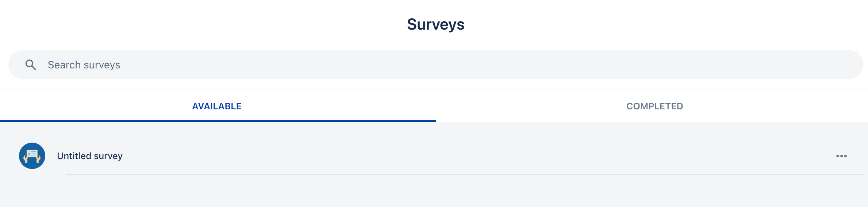Select the Available tab

pyautogui.click(x=217, y=106)
